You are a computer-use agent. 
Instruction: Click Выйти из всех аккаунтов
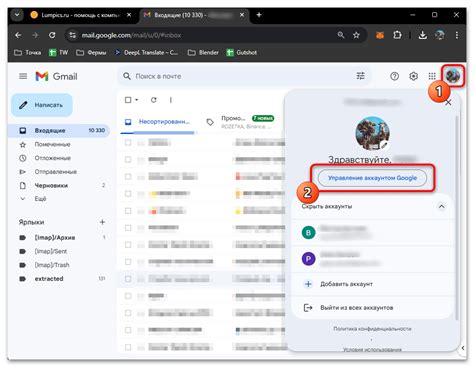click(372, 308)
